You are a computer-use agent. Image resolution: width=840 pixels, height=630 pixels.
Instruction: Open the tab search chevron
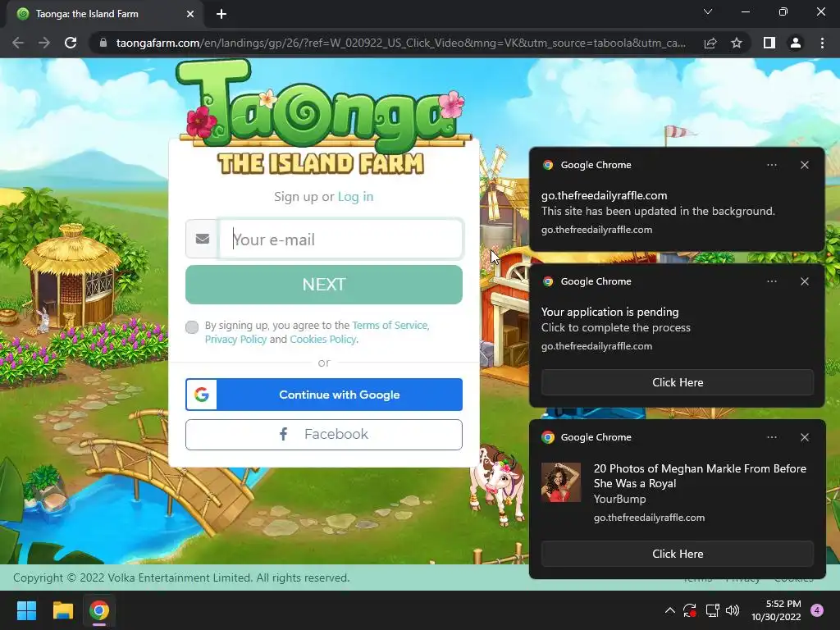[x=708, y=11]
